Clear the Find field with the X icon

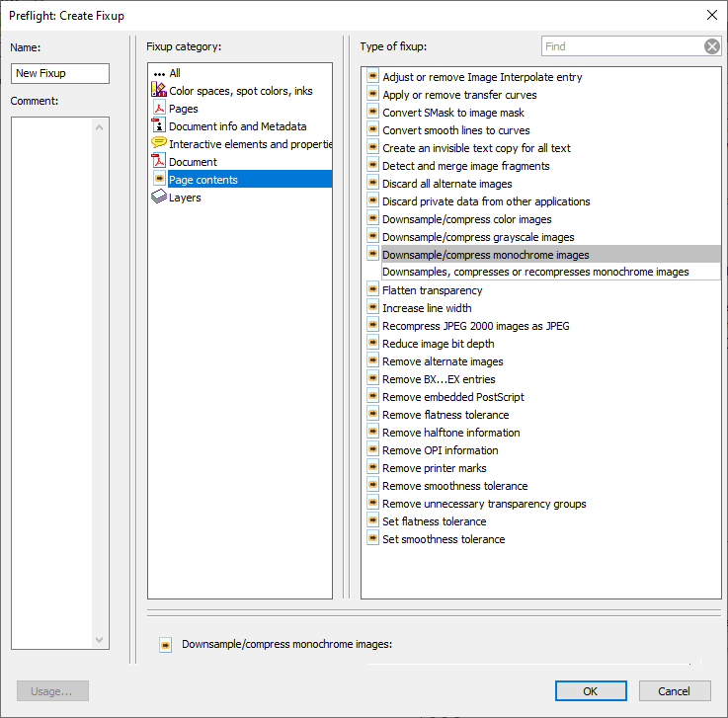[x=712, y=46]
